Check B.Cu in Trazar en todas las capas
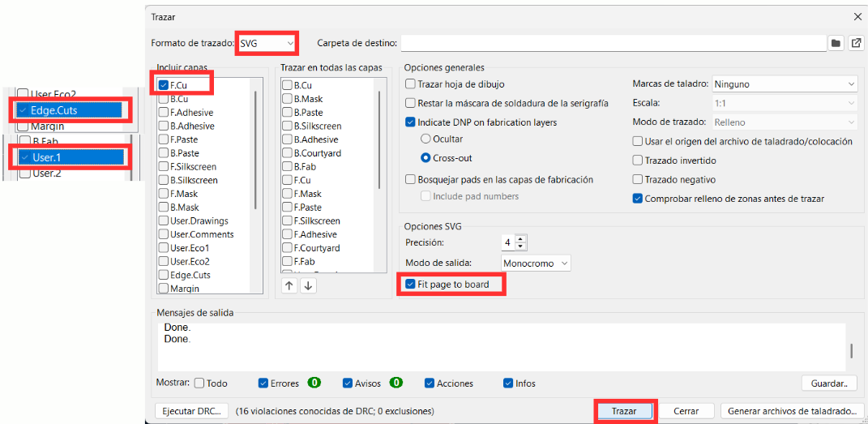 click(x=287, y=85)
